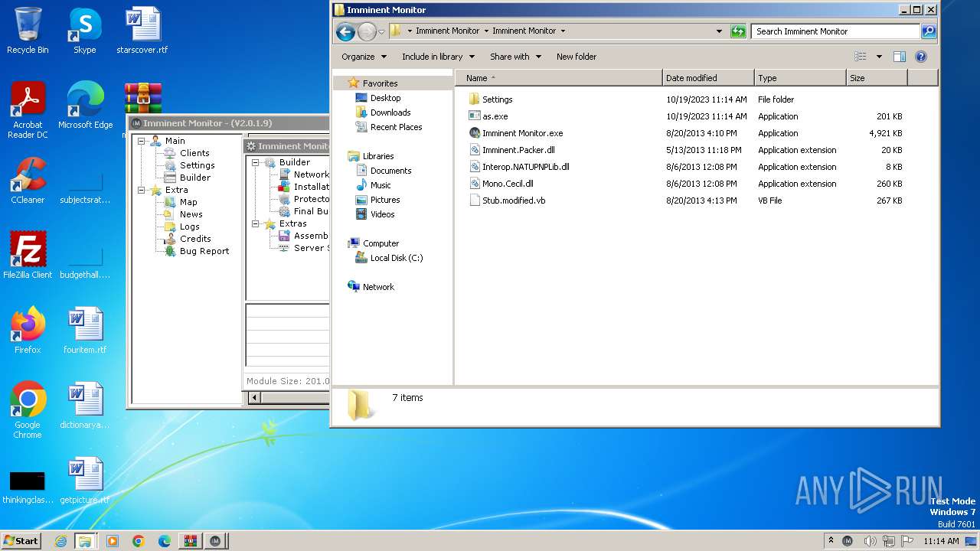980x551 pixels.
Task: Open Local Disk (C:)
Action: coord(396,258)
